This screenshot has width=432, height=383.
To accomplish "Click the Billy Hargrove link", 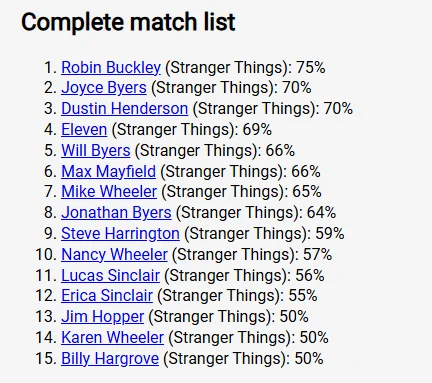I will [110, 359].
